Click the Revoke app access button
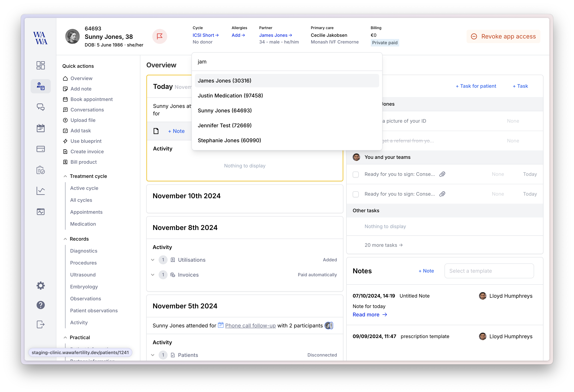This screenshot has height=392, width=574. pyautogui.click(x=503, y=36)
